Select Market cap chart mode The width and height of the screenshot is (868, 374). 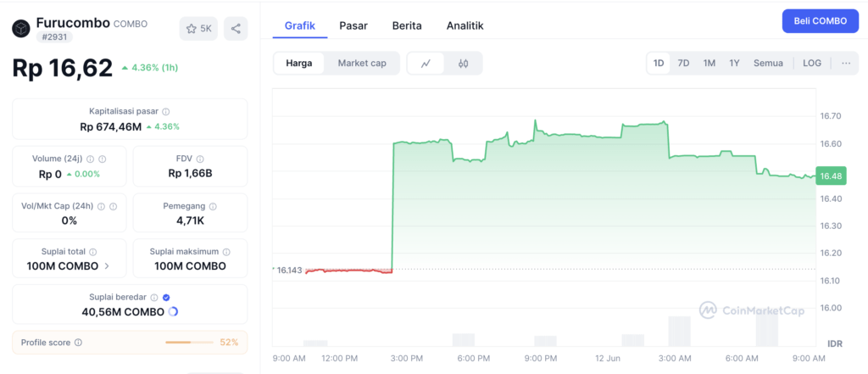[362, 63]
